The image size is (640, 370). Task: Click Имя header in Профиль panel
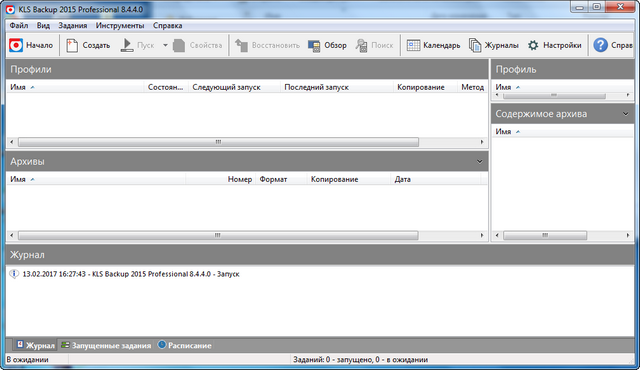503,87
